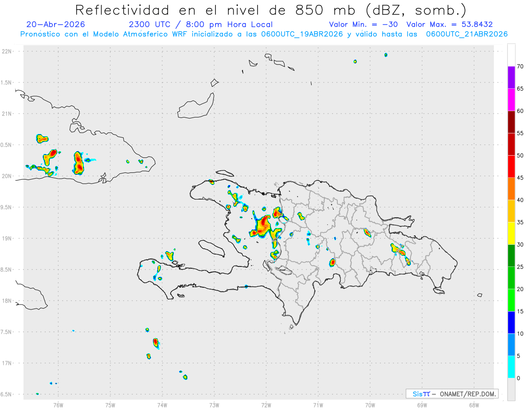Screen dimensions: 532x411
Task: Click the Valor Min. = -30 text
Action: click(x=364, y=24)
